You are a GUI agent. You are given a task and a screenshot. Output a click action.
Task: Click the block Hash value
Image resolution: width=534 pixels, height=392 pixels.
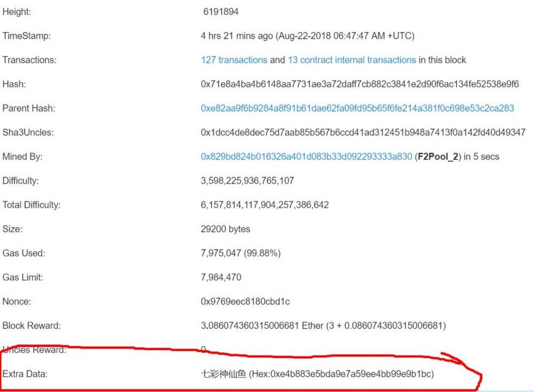pyautogui.click(x=359, y=84)
